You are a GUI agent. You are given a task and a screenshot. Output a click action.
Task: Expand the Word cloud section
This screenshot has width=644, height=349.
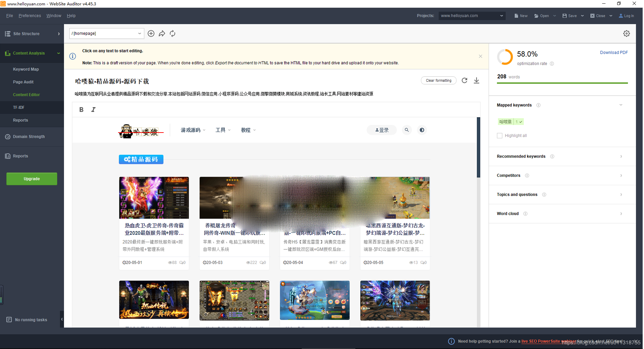pyautogui.click(x=621, y=214)
